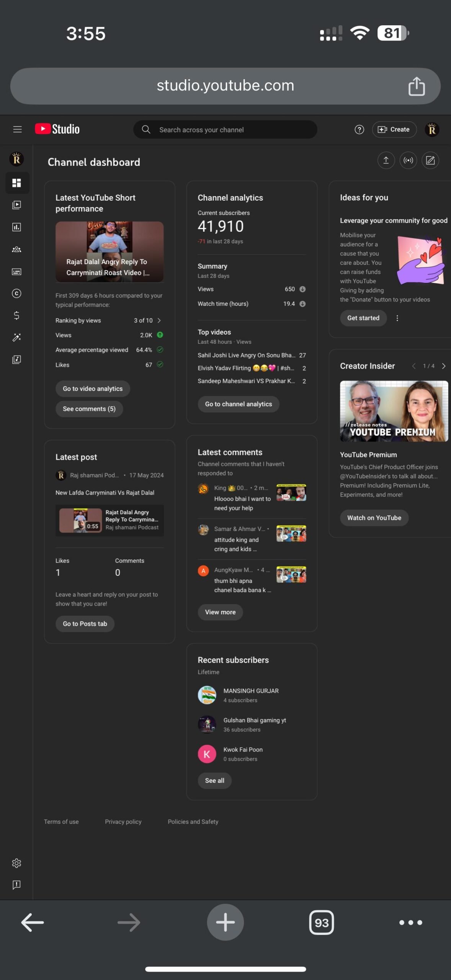The width and height of the screenshot is (451, 980).
Task: Click Go to channel analytics
Action: [239, 404]
